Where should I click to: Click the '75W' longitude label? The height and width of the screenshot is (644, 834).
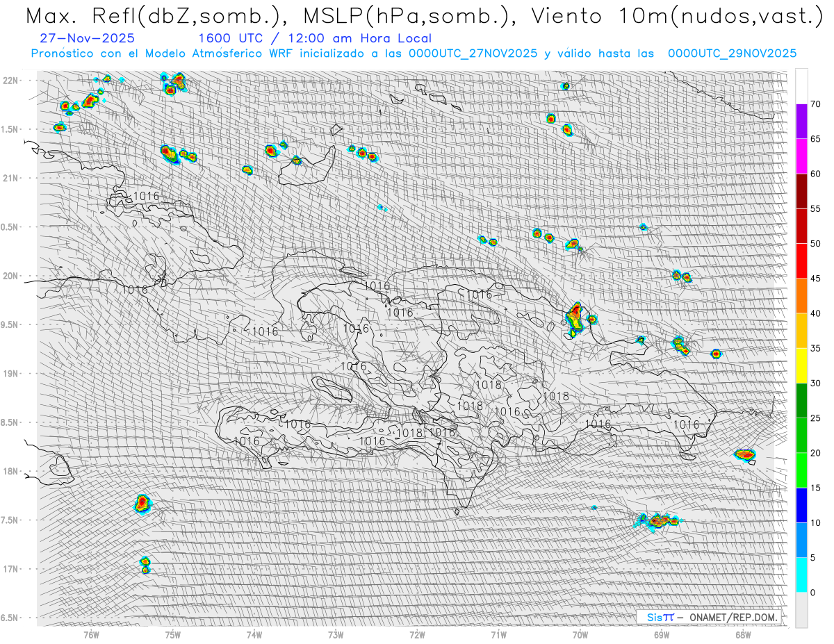tap(172, 635)
